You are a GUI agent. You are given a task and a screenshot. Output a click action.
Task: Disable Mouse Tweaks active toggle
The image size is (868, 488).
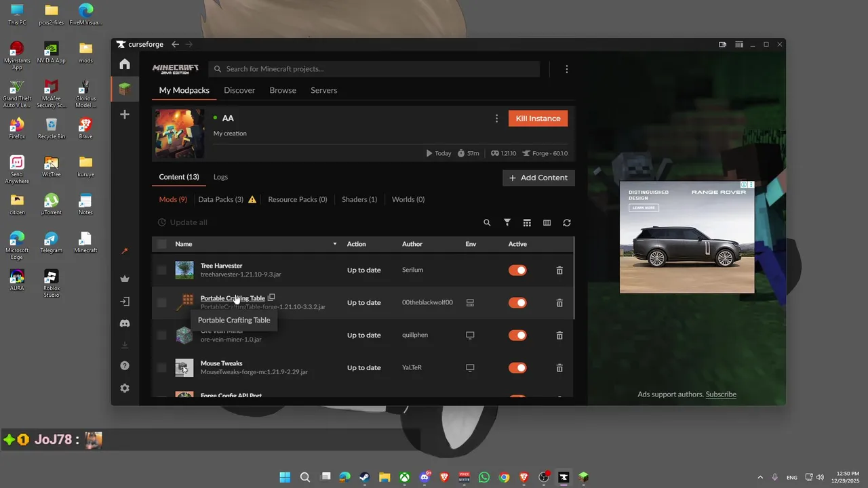517,368
